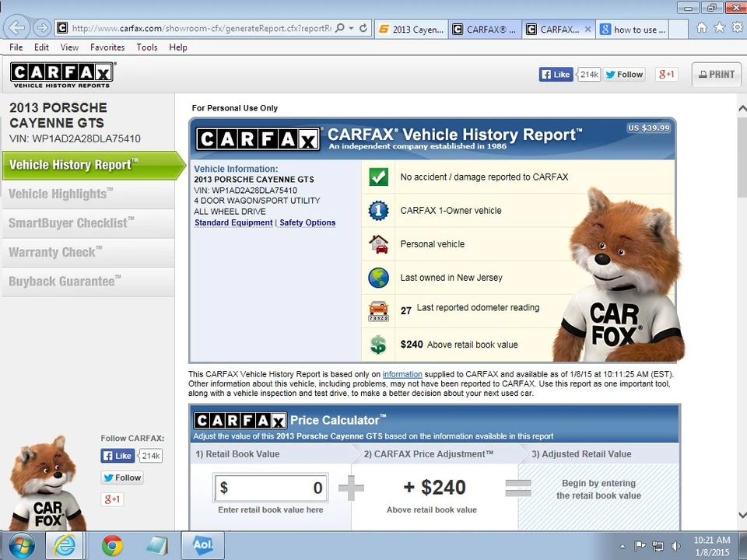
Task: Expand the address bar dropdown arrow
Action: [351, 28]
